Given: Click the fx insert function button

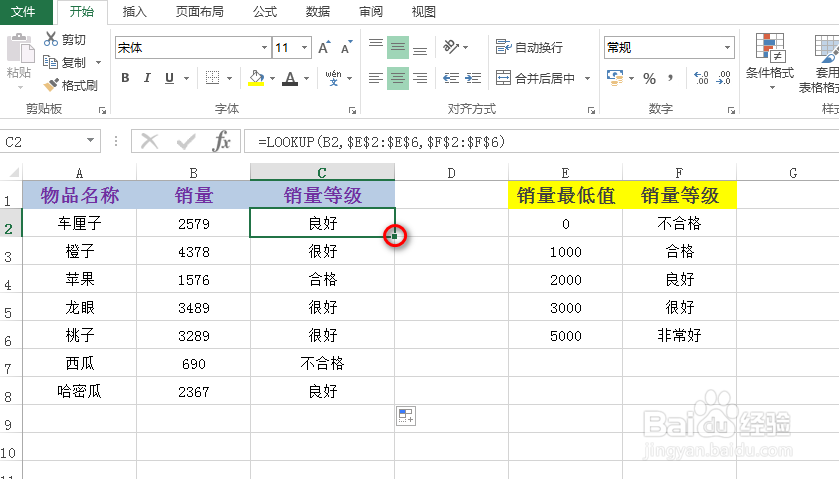Looking at the screenshot, I should pos(222,141).
